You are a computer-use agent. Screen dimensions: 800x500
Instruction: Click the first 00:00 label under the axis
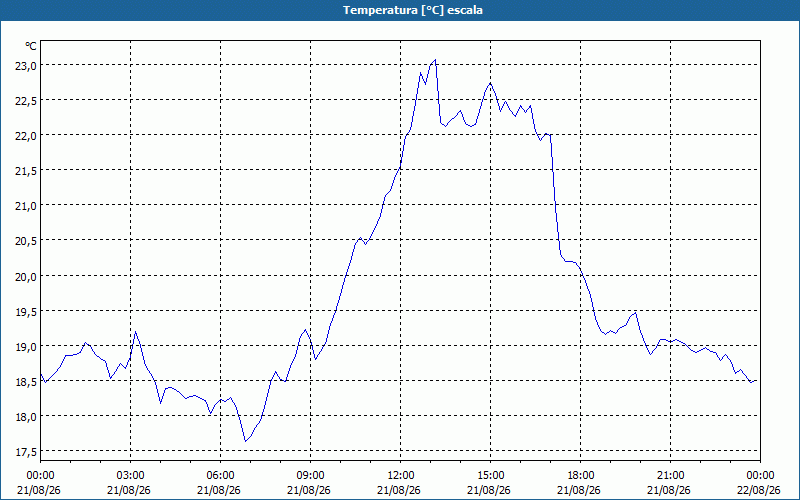coord(40,475)
